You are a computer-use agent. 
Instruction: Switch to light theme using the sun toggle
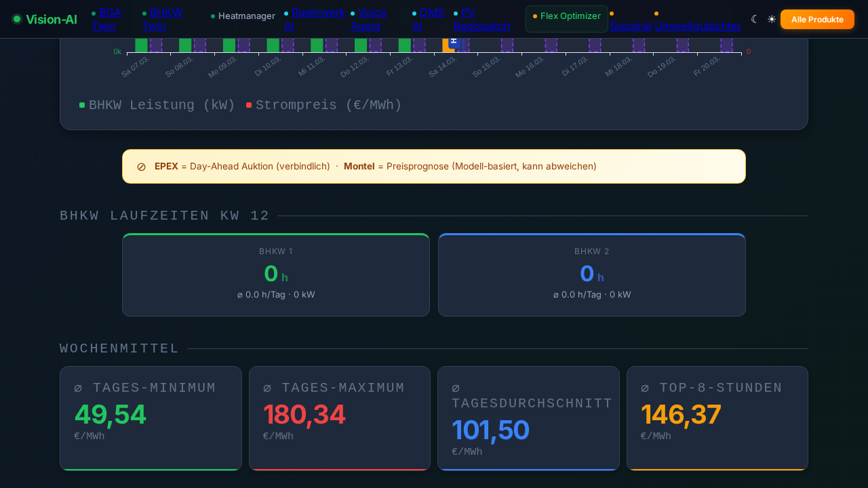point(772,19)
